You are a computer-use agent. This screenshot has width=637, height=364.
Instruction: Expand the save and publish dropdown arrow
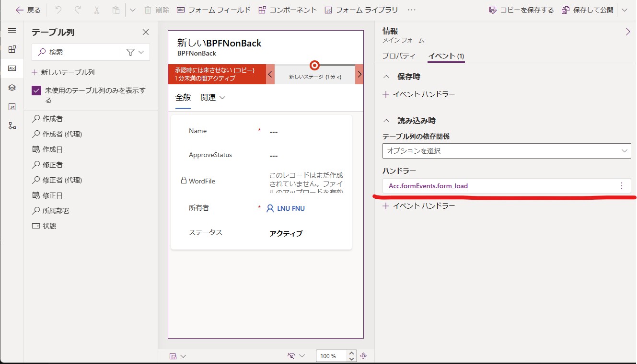[x=624, y=10]
